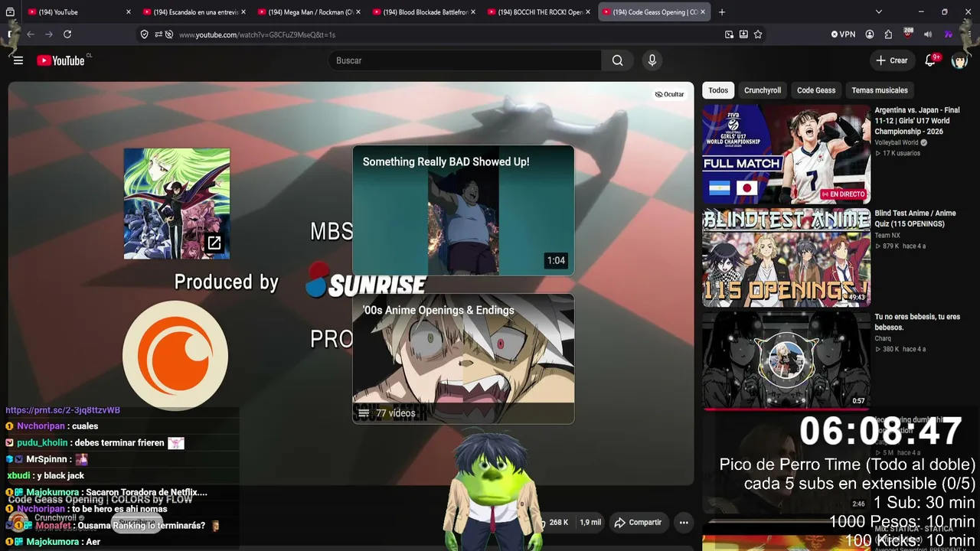Image resolution: width=980 pixels, height=551 pixels.
Task: Click the Team NX channel name
Action: pos(888,236)
